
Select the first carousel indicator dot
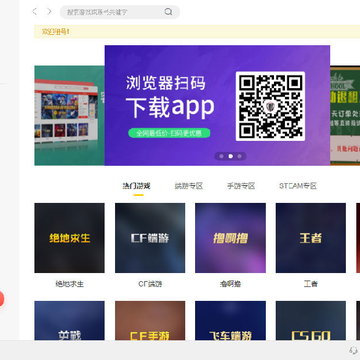[222, 156]
